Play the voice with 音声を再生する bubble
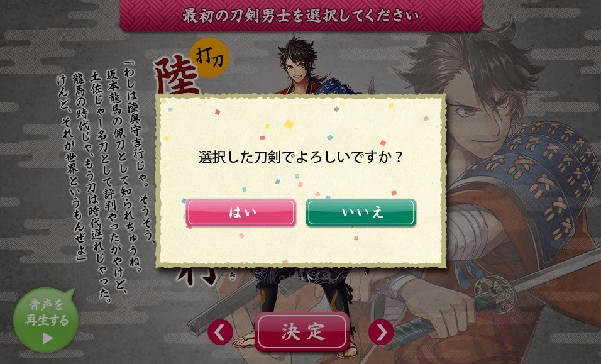 [x=46, y=320]
